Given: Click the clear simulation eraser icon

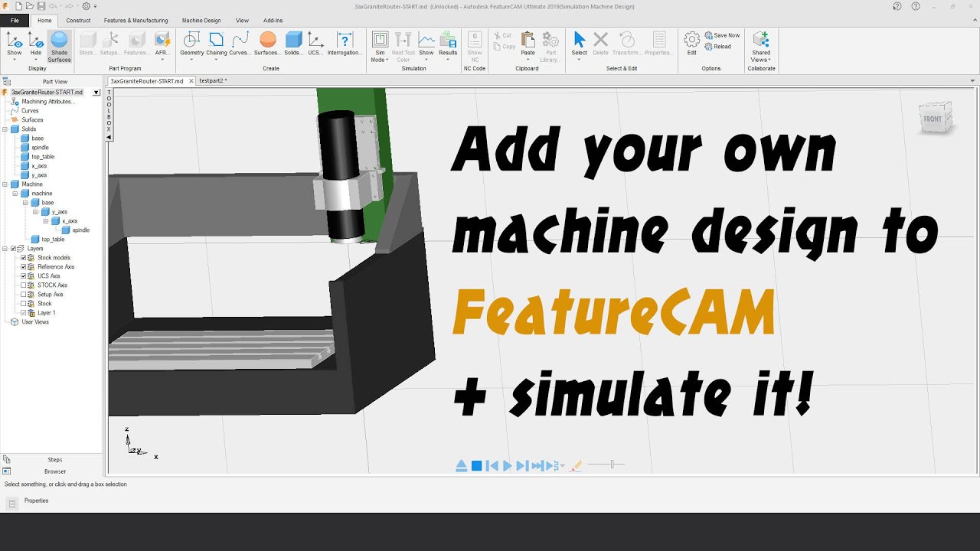Looking at the screenshot, I should pos(577,465).
